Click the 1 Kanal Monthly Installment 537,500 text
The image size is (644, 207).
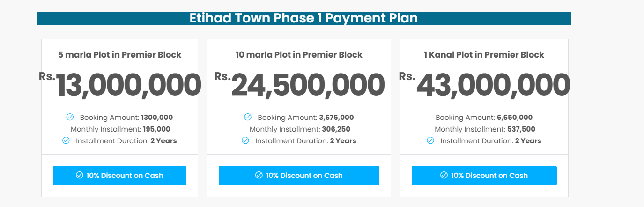(x=485, y=129)
